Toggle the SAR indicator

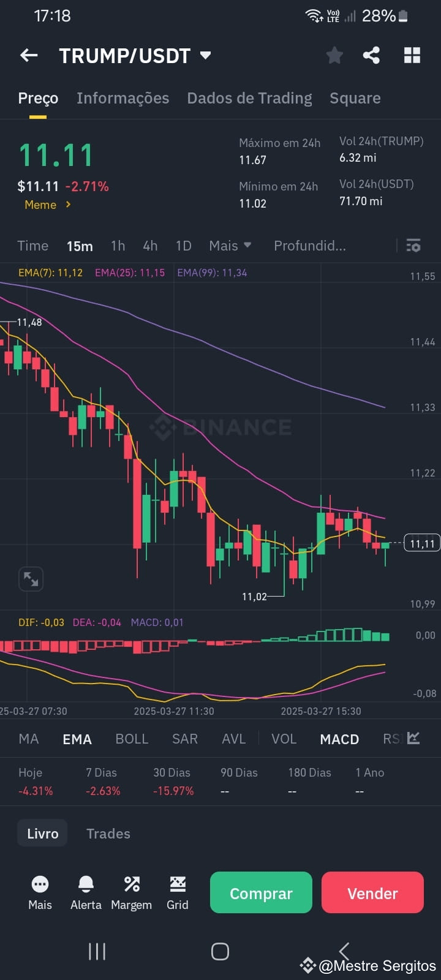185,739
